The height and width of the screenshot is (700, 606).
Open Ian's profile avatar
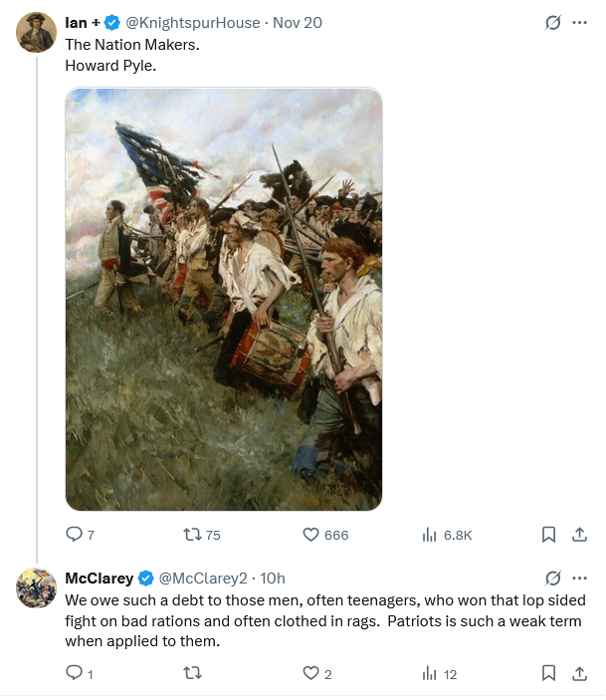coord(36,32)
